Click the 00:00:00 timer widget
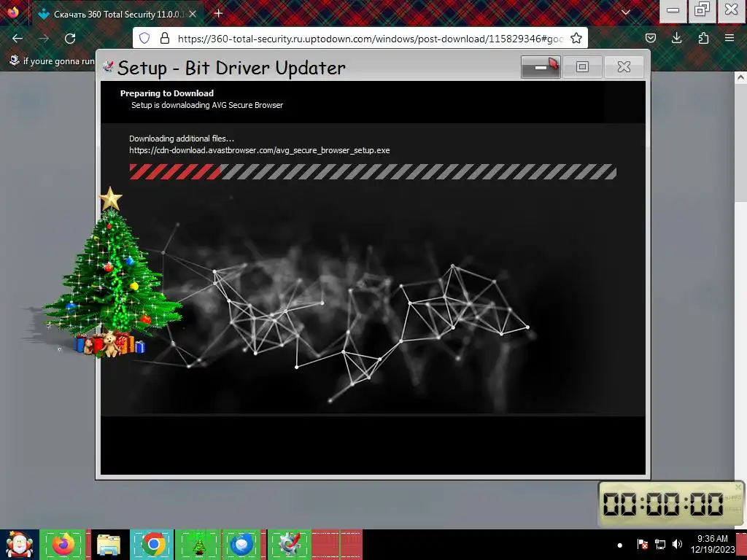 click(x=671, y=504)
